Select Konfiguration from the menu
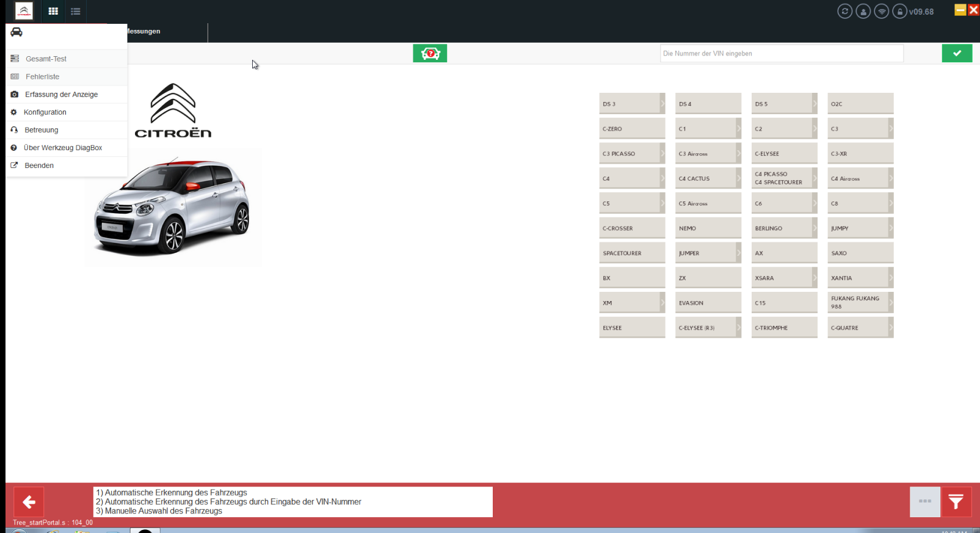Screen dimensions: 980x533 [x=45, y=112]
